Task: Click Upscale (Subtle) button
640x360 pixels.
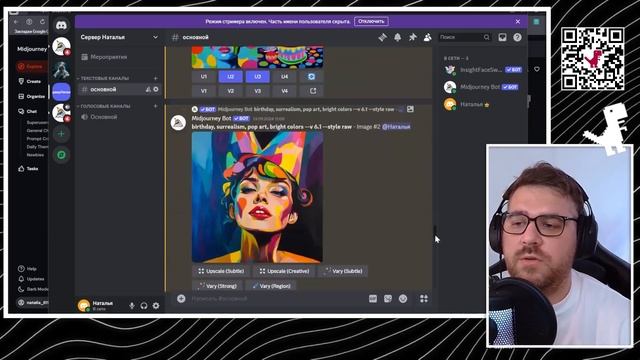Action: tap(221, 271)
